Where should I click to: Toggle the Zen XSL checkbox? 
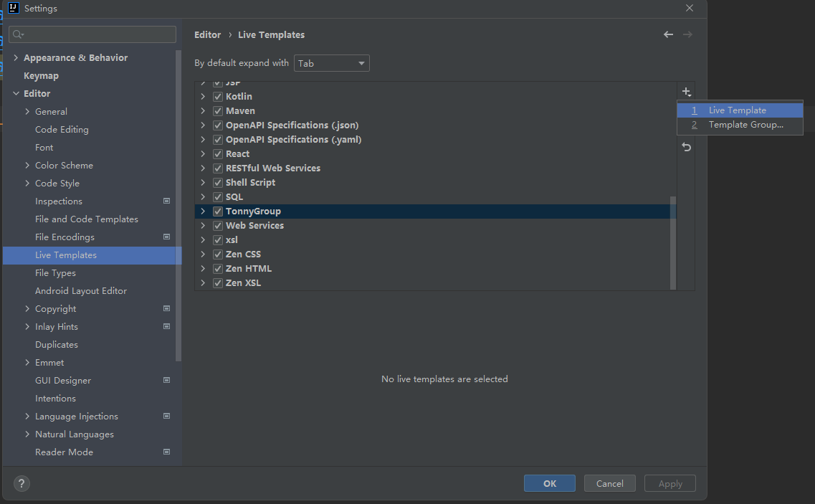[x=218, y=283]
